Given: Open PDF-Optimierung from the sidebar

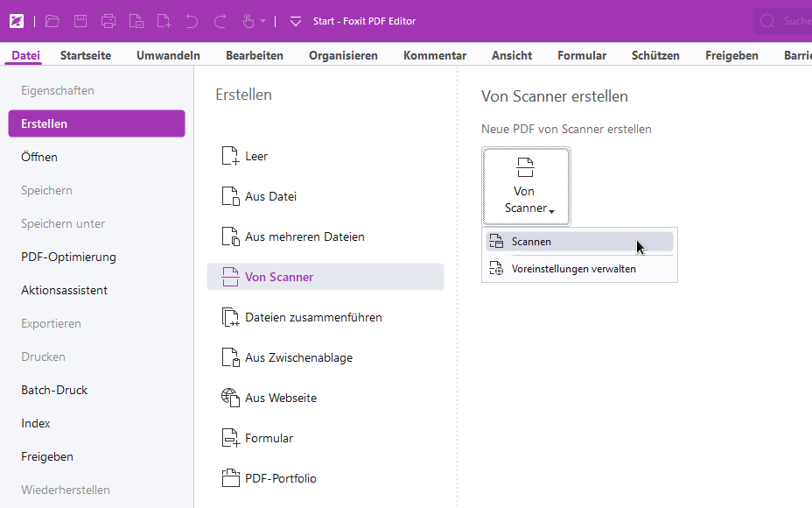Looking at the screenshot, I should pos(68,257).
